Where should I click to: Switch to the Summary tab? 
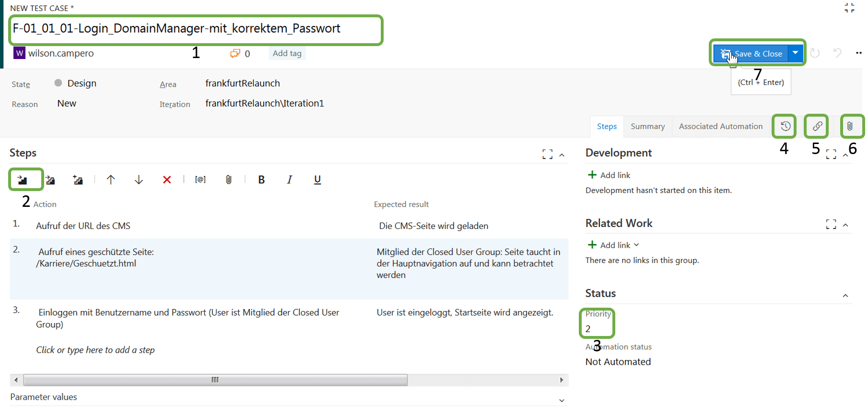point(647,126)
